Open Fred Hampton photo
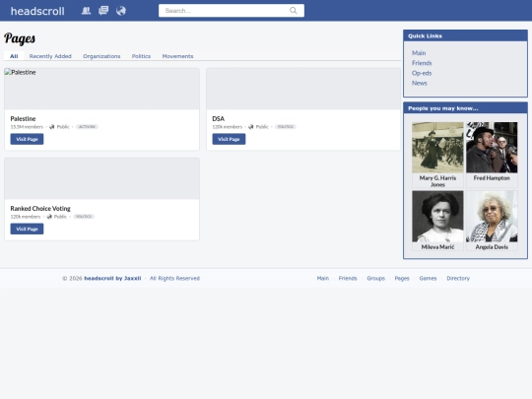Viewport: 532px width, 399px height. coord(492,148)
